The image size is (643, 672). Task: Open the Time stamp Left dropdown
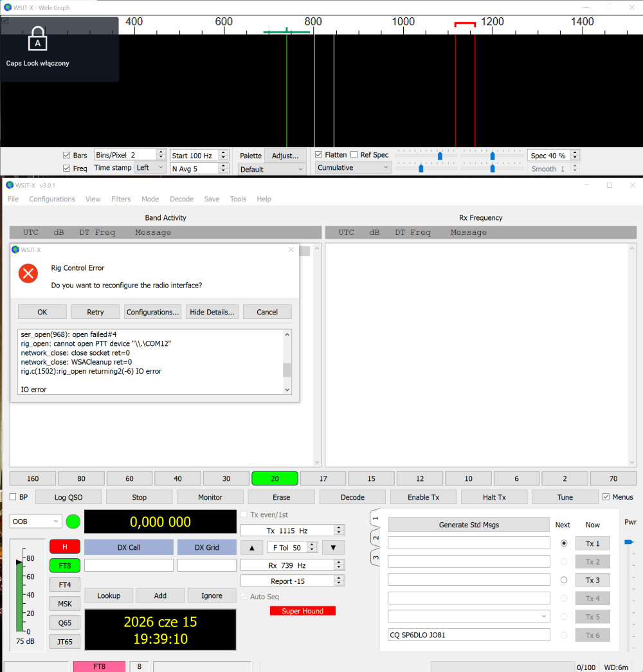click(150, 168)
